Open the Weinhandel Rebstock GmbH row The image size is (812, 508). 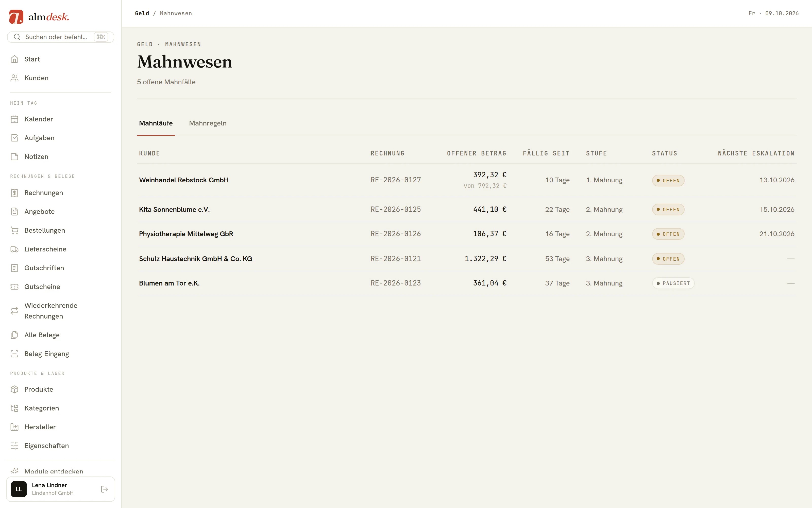(x=466, y=180)
